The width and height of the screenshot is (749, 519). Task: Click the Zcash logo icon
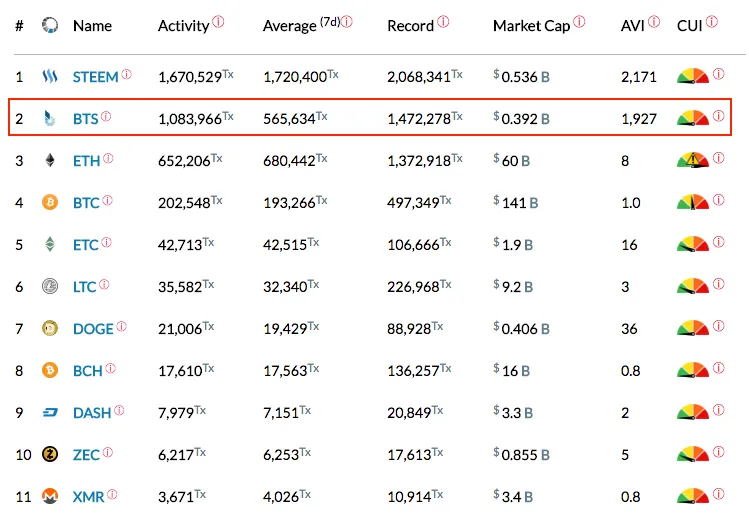pos(50,455)
